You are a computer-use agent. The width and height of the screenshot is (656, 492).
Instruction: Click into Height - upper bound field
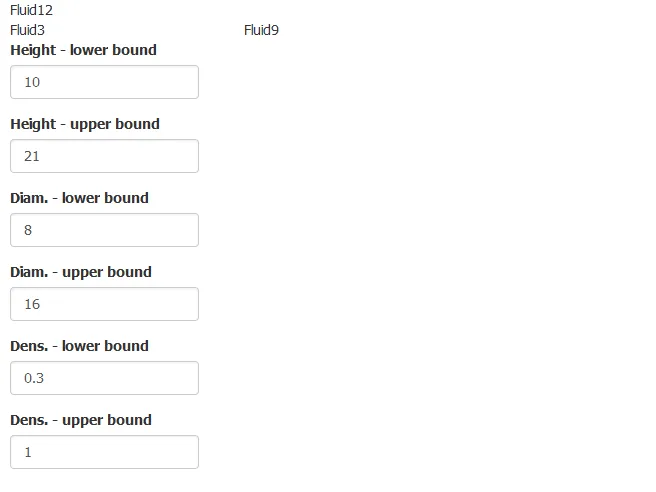coord(104,156)
